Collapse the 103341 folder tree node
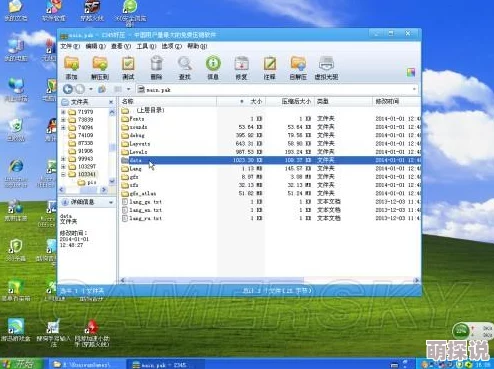The width and height of the screenshot is (494, 369). (x=63, y=174)
